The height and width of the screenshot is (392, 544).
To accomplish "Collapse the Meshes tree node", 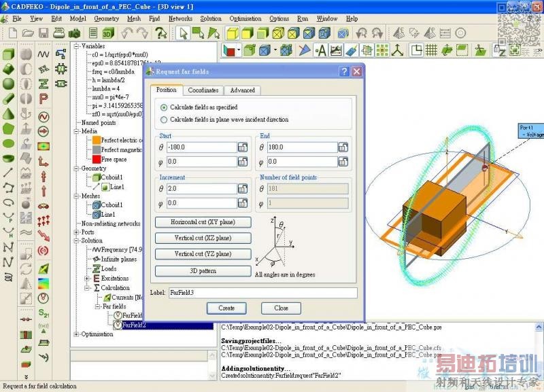I will pos(76,196).
